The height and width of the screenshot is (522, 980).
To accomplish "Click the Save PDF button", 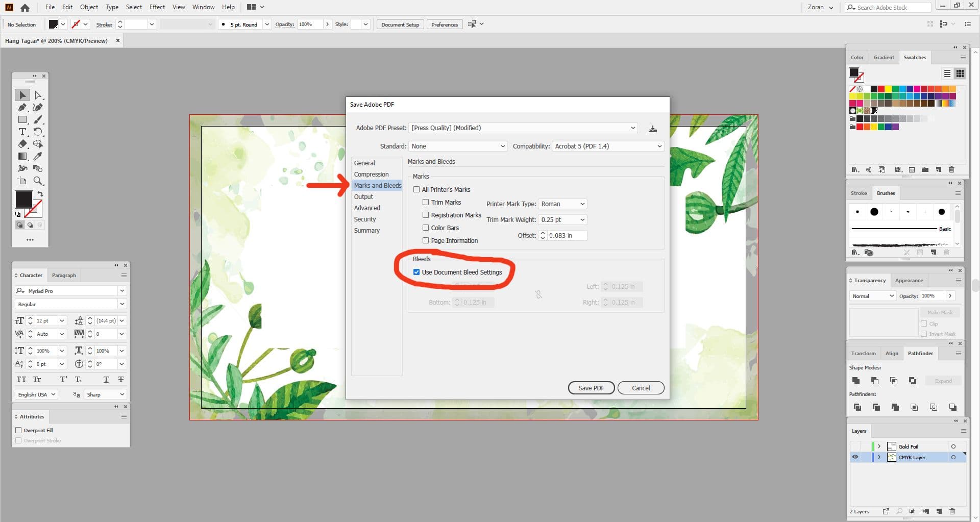I will click(x=591, y=388).
